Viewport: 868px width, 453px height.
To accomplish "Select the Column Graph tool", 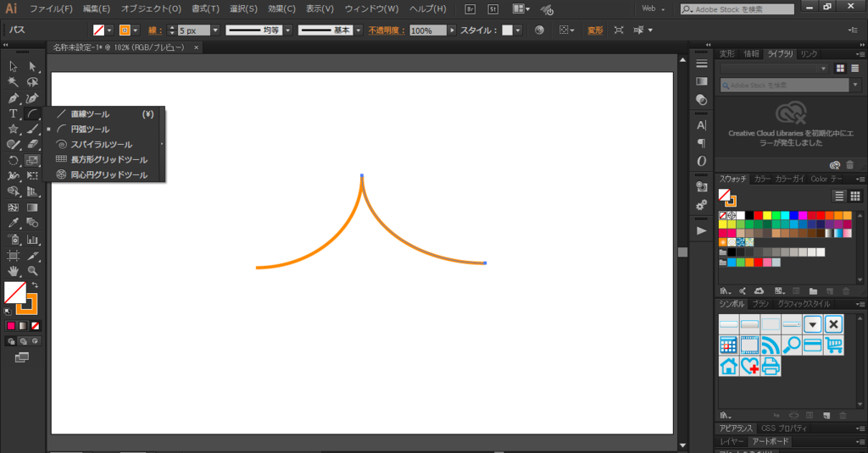I will (32, 240).
